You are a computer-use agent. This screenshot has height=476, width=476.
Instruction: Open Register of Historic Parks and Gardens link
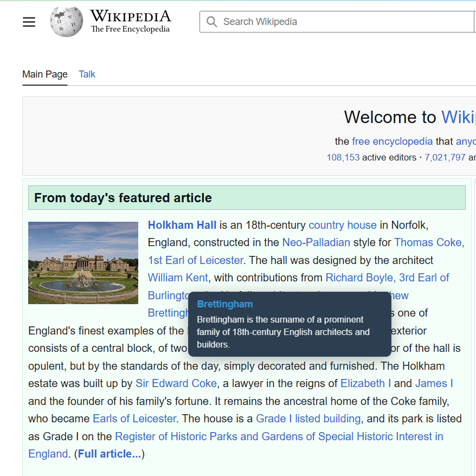click(x=279, y=436)
